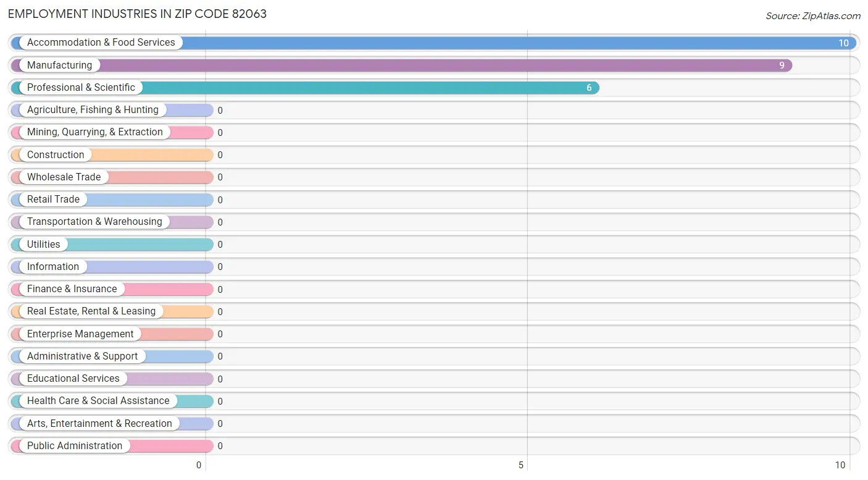Image resolution: width=868 pixels, height=480 pixels.
Task: Click the x-axis tick label 10
Action: 840,465
